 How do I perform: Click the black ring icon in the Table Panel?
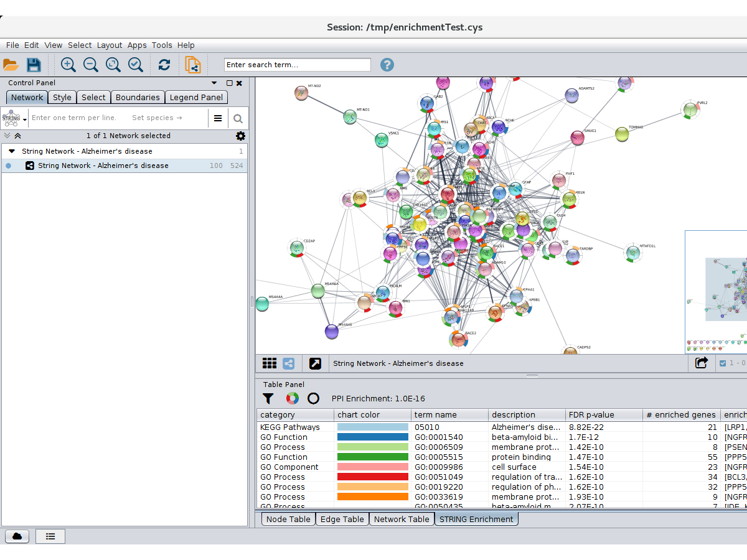tap(313, 398)
